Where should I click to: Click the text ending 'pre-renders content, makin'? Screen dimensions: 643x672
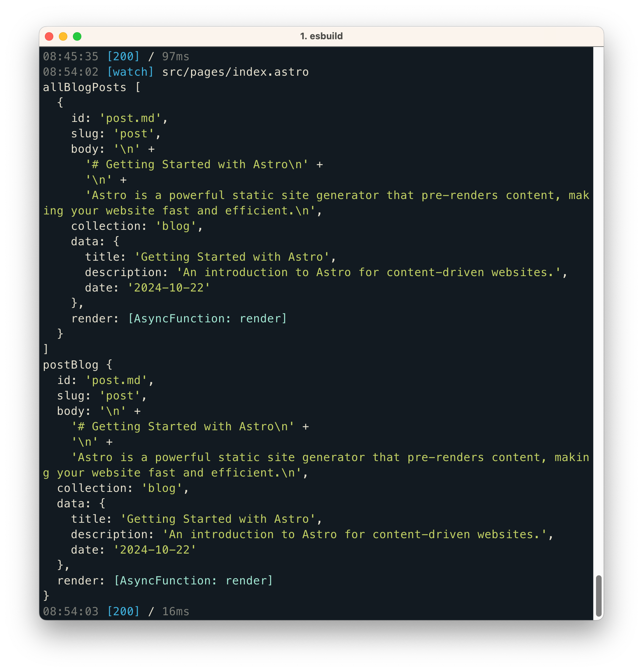pyautogui.click(x=330, y=457)
